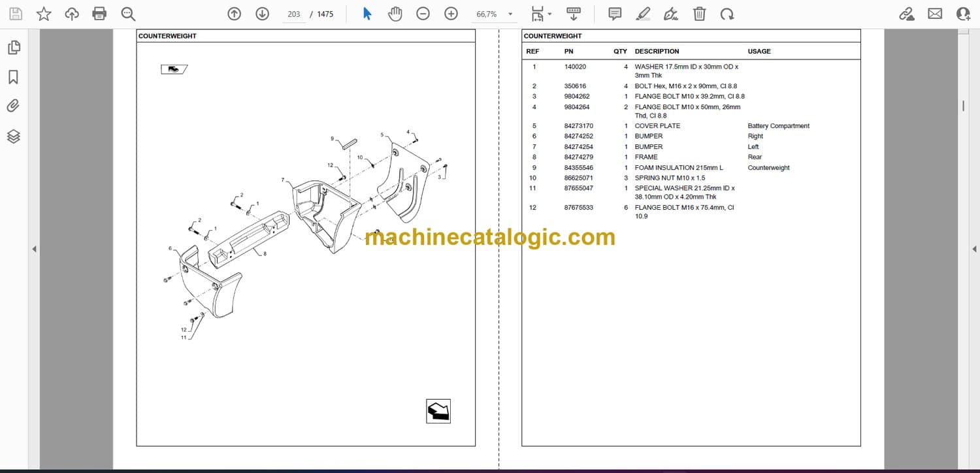Viewport: 980px width, 473px height.
Task: Choose the Hand pan tool
Action: 395,14
